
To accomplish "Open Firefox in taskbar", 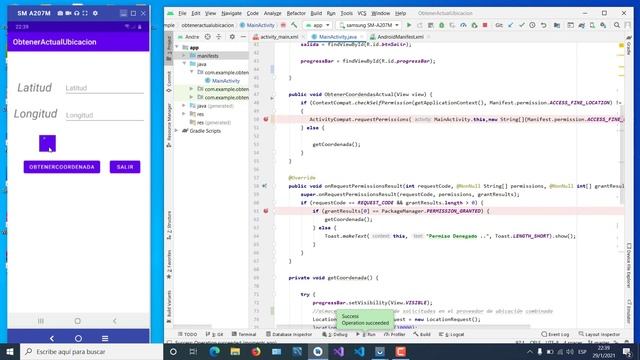I will tap(256, 351).
